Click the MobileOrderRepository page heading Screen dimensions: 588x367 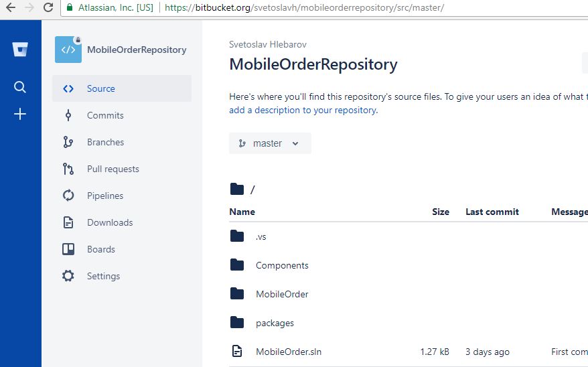coord(313,64)
